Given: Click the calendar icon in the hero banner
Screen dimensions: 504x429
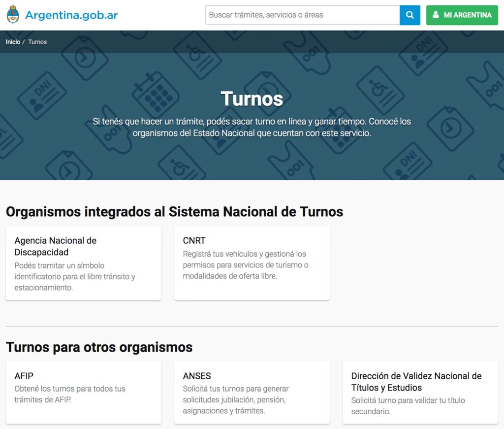Looking at the screenshot, I should 156,92.
